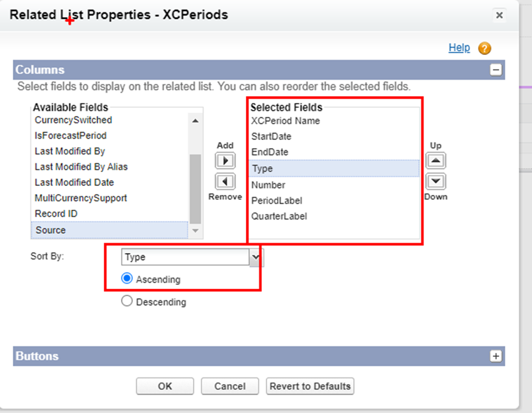This screenshot has height=413, width=532.
Task: Click the Cancel button
Action: point(230,386)
